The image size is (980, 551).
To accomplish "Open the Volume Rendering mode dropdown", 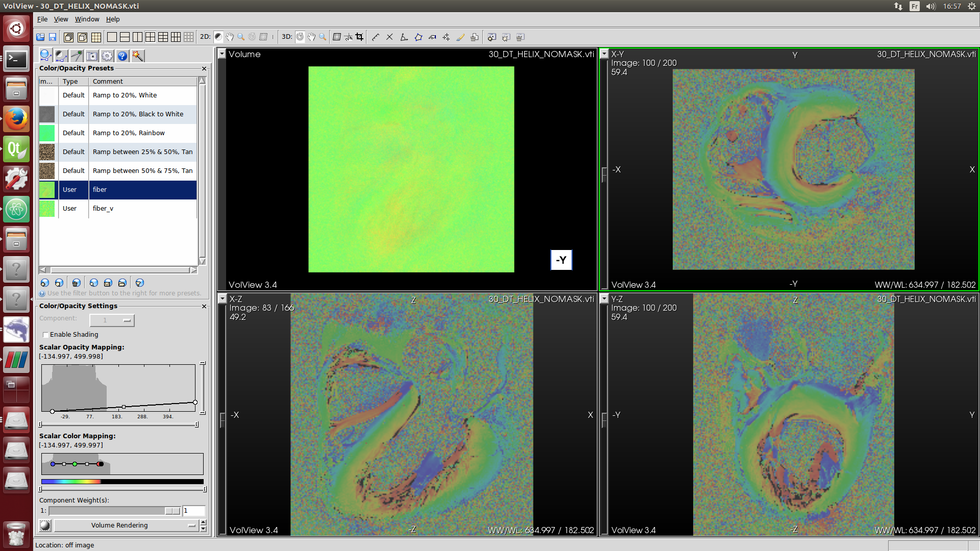I will (x=126, y=525).
